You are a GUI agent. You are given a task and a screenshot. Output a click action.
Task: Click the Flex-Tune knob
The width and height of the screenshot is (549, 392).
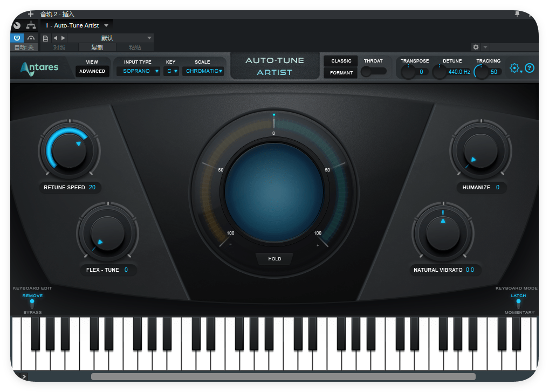point(107,233)
